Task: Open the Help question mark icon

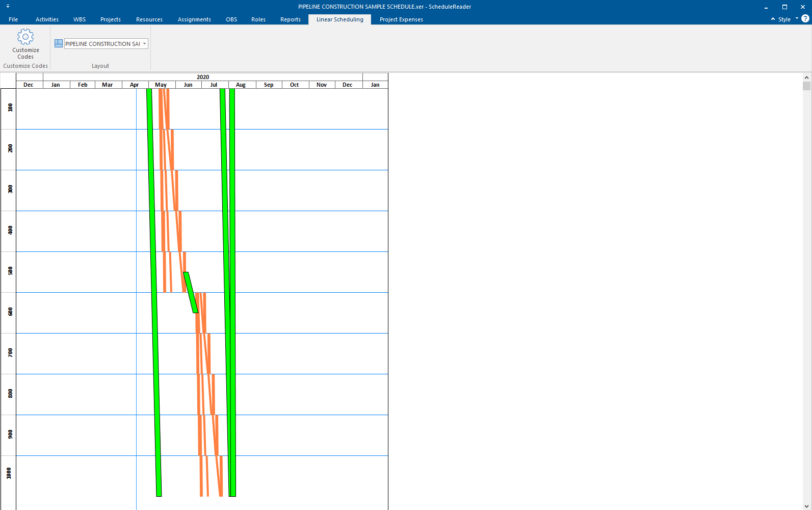Action: pyautogui.click(x=805, y=19)
